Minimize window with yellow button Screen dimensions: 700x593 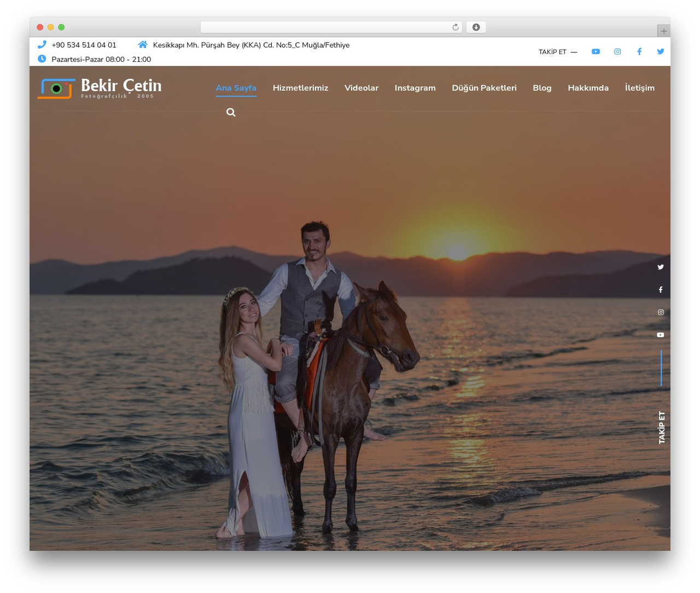tap(50, 27)
